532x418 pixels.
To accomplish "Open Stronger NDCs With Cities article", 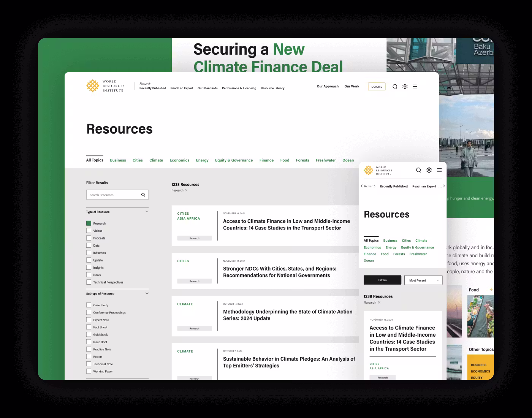I will [x=280, y=272].
